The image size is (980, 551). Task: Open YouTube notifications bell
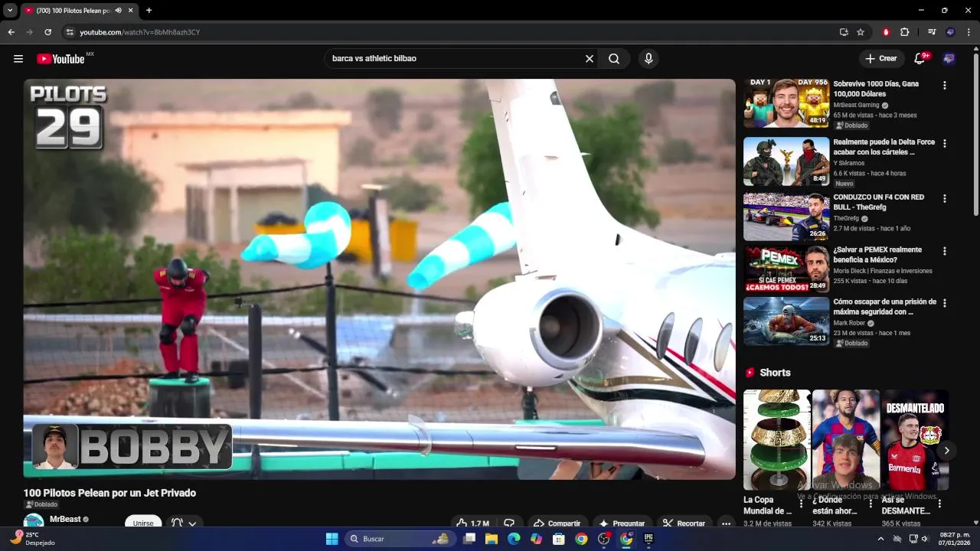pos(921,59)
